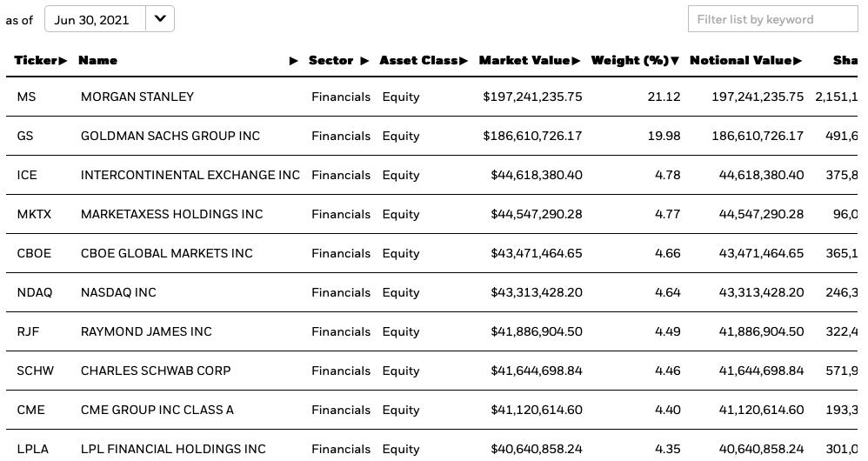
Task: Click the Name column header text
Action: pyautogui.click(x=97, y=60)
